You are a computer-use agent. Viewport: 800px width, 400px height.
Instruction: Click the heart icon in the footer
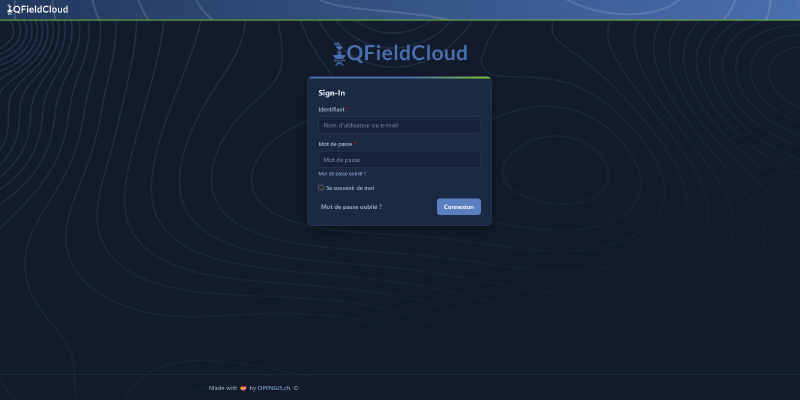243,388
